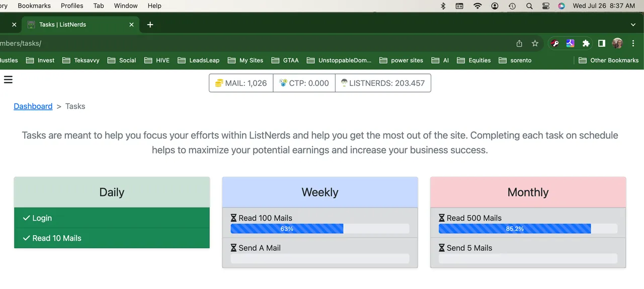644x289 pixels.
Task: Click the MAIL coins icon
Action: tap(219, 83)
